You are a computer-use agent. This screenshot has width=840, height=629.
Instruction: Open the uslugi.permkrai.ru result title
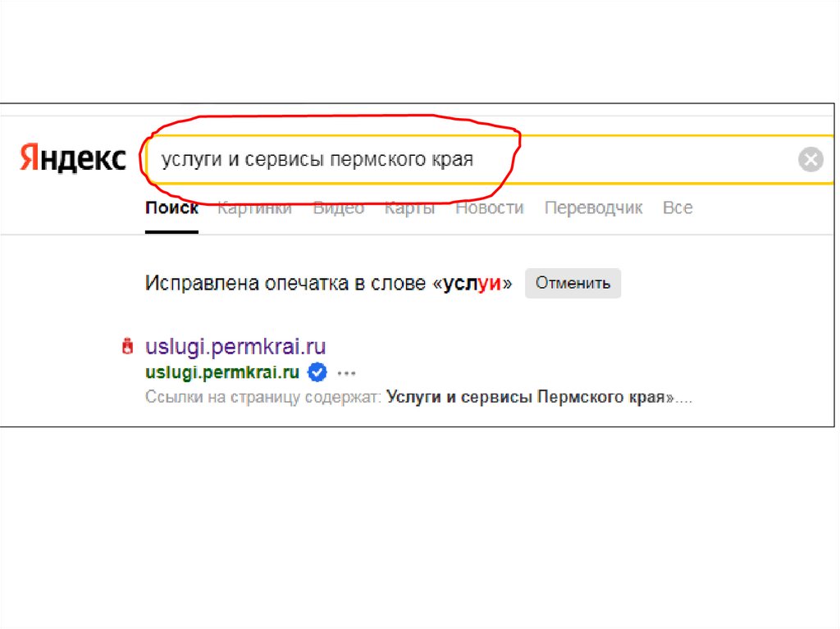coord(235,347)
